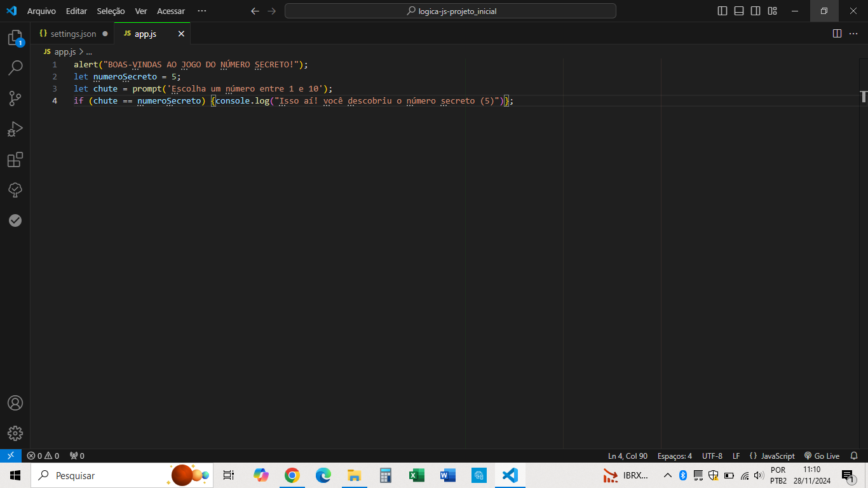
Task: Click line number 1 in gutter
Action: pos(55,65)
